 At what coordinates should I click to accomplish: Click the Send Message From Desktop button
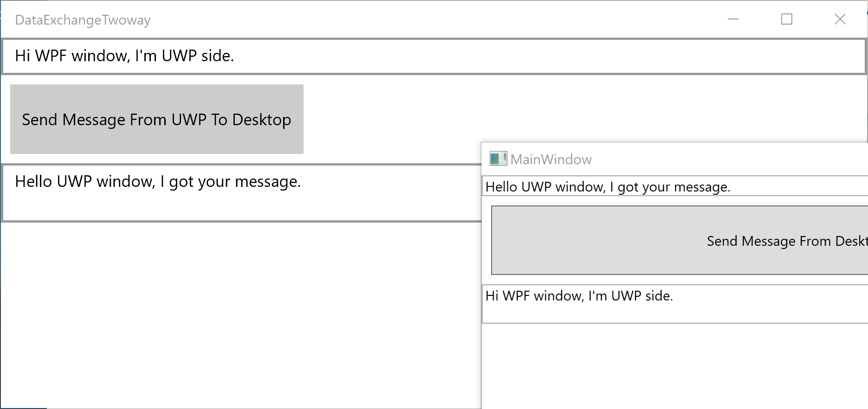(x=680, y=240)
